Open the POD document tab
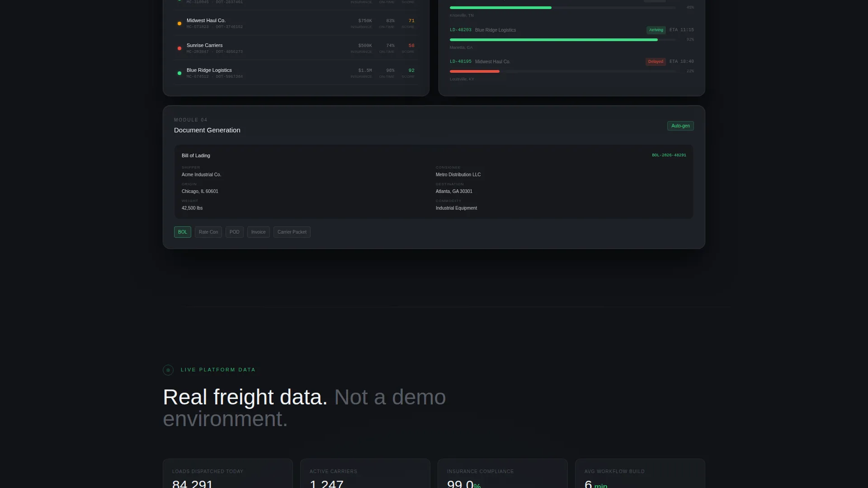Image resolution: width=868 pixels, height=488 pixels. pyautogui.click(x=235, y=232)
